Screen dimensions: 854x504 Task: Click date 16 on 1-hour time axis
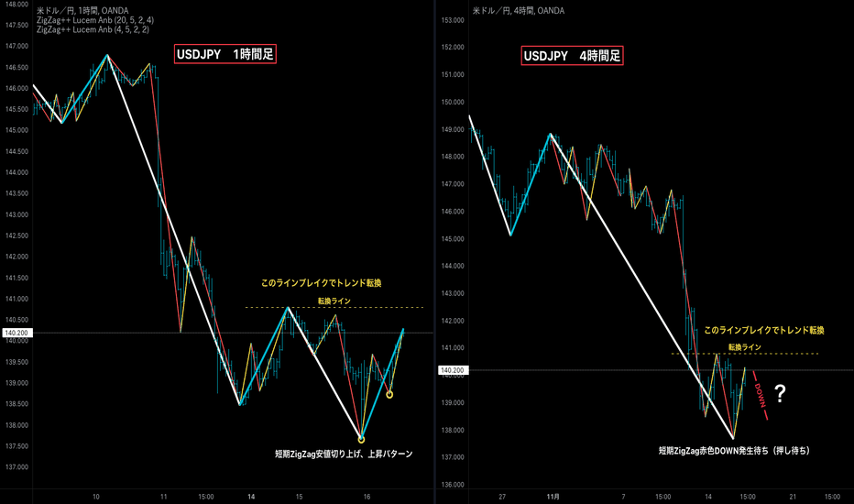click(367, 497)
